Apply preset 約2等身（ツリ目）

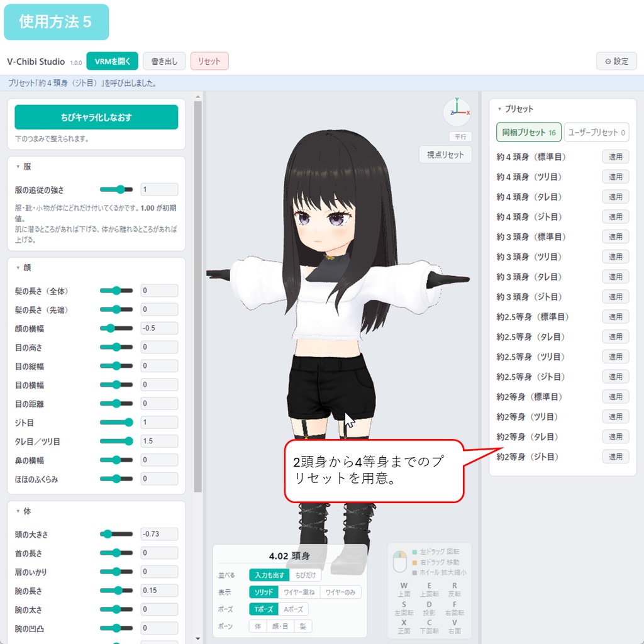pos(615,416)
